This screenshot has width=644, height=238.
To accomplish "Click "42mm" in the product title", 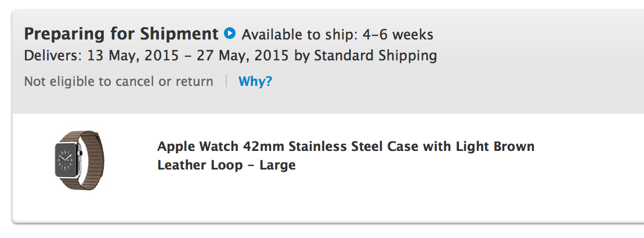I will (261, 146).
